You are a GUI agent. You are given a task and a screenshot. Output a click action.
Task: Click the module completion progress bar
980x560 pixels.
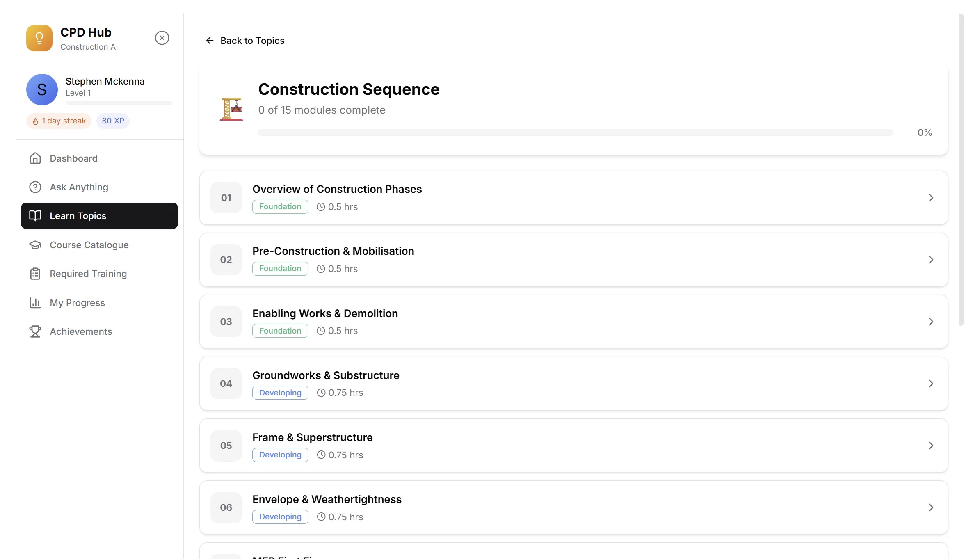(x=576, y=133)
